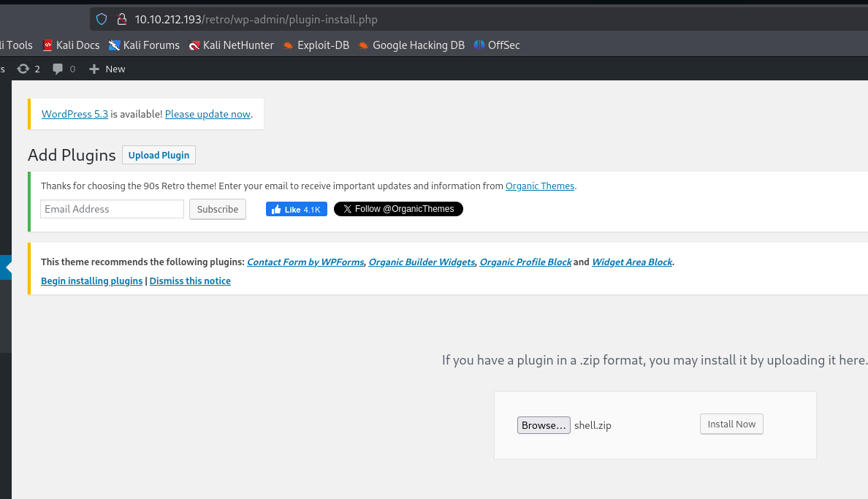Click Dismiss this notice link
Viewport: 868px width, 499px height.
click(190, 281)
